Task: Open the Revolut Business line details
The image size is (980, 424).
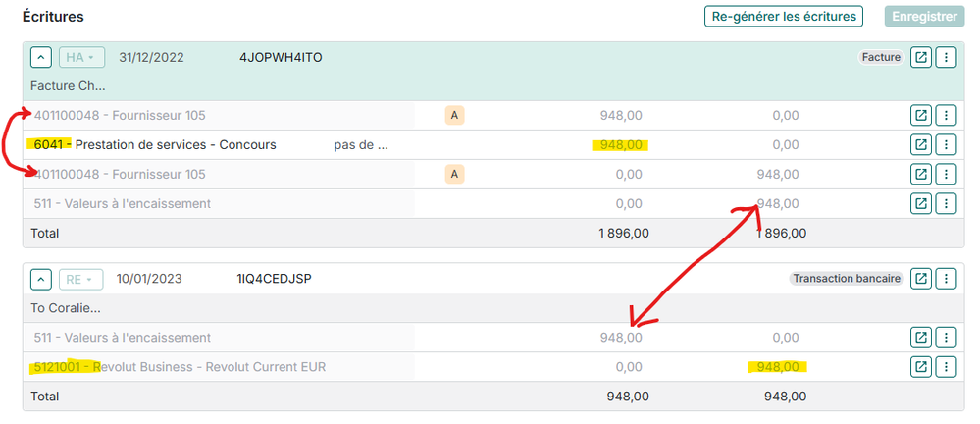Action: pyautogui.click(x=921, y=367)
